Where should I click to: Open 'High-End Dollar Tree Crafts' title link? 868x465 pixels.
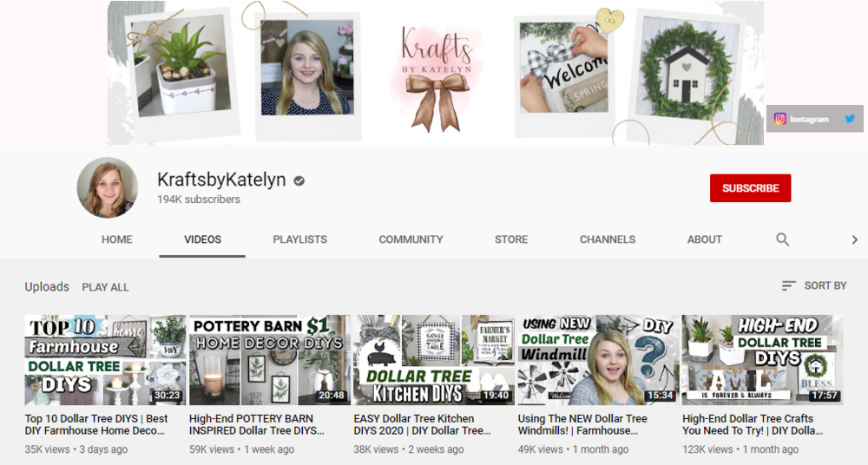pyautogui.click(x=753, y=424)
